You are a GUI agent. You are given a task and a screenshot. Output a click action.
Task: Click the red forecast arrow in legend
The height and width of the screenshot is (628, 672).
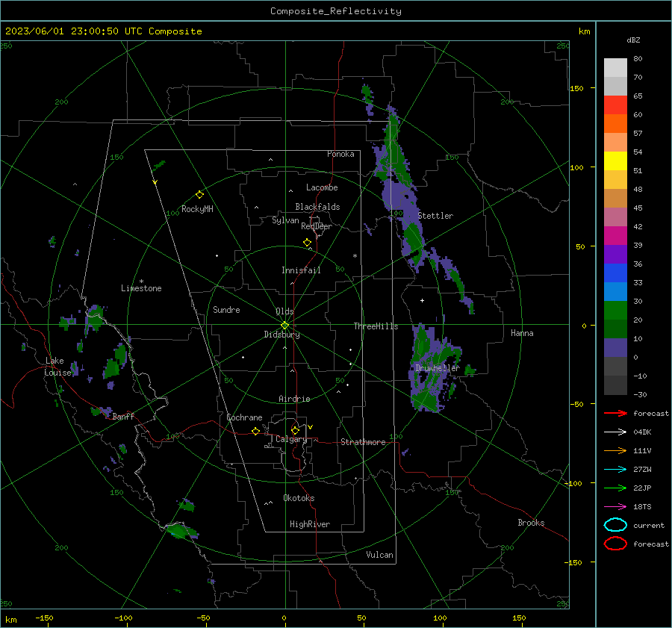[x=615, y=413]
